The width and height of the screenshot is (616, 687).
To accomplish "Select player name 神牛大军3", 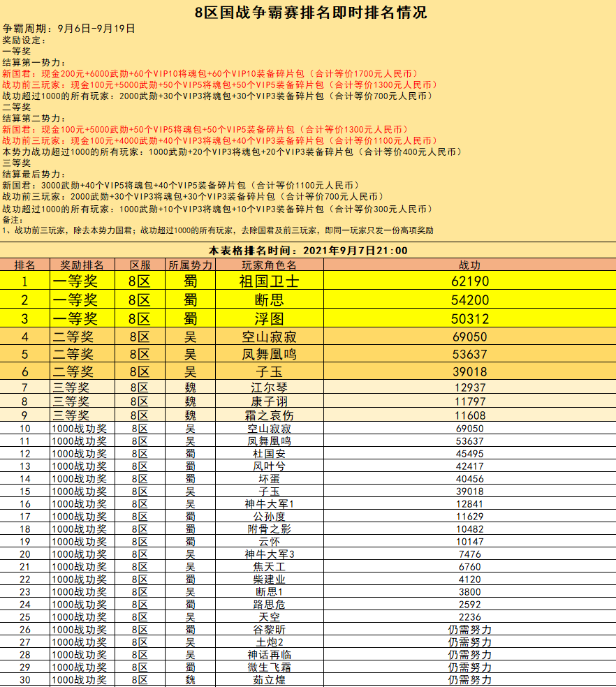I will coord(269,554).
